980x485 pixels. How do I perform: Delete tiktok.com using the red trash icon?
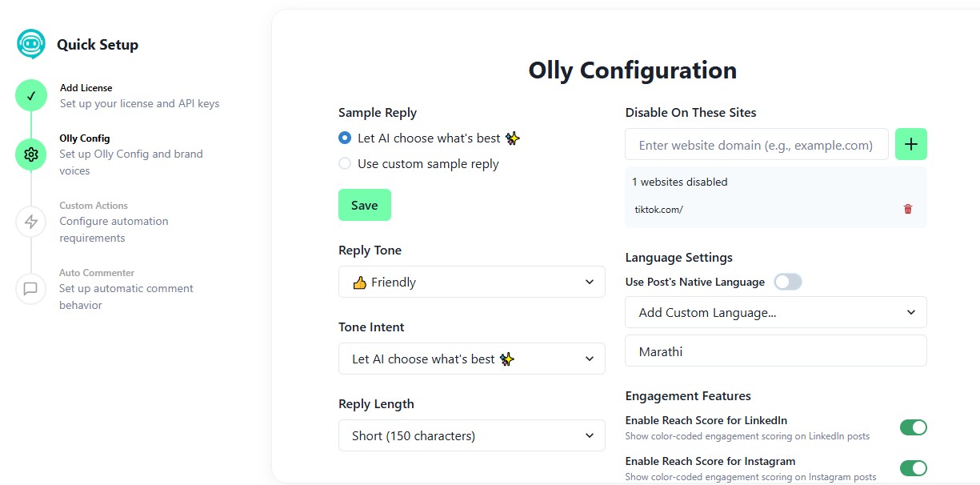click(908, 209)
